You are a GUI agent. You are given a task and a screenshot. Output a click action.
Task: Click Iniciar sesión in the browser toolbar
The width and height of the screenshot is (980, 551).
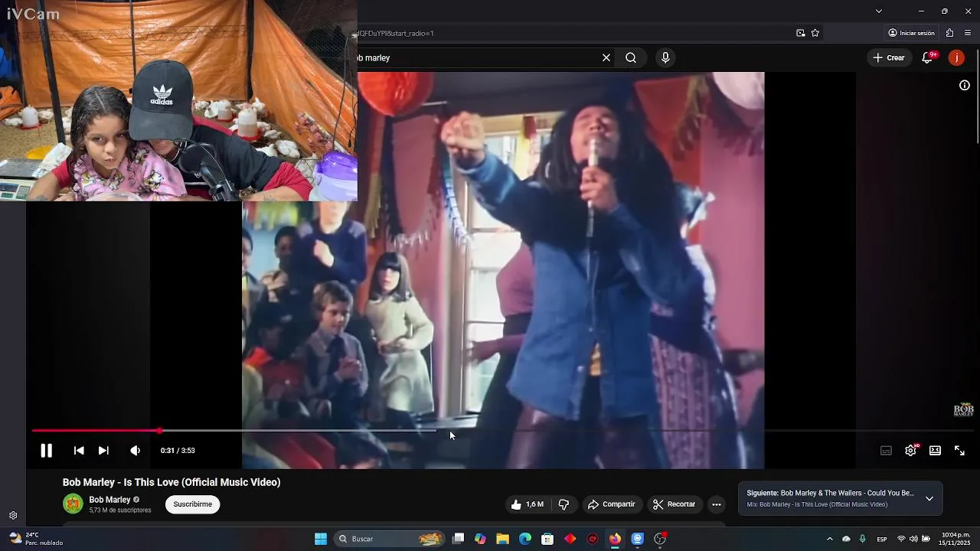pyautogui.click(x=911, y=33)
